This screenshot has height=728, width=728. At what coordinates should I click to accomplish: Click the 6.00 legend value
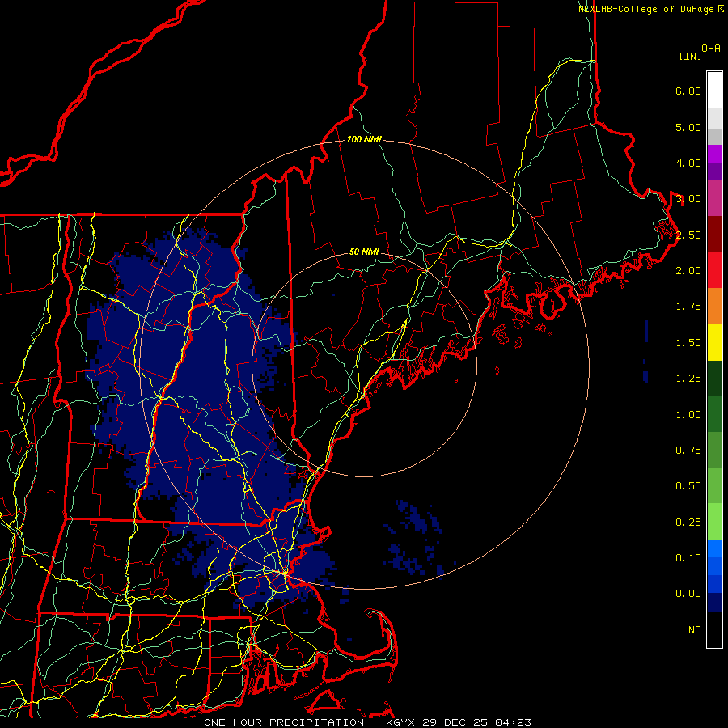click(688, 91)
